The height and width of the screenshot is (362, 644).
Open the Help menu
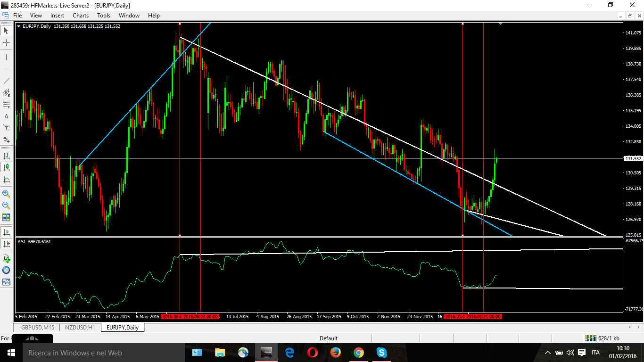[x=154, y=16]
